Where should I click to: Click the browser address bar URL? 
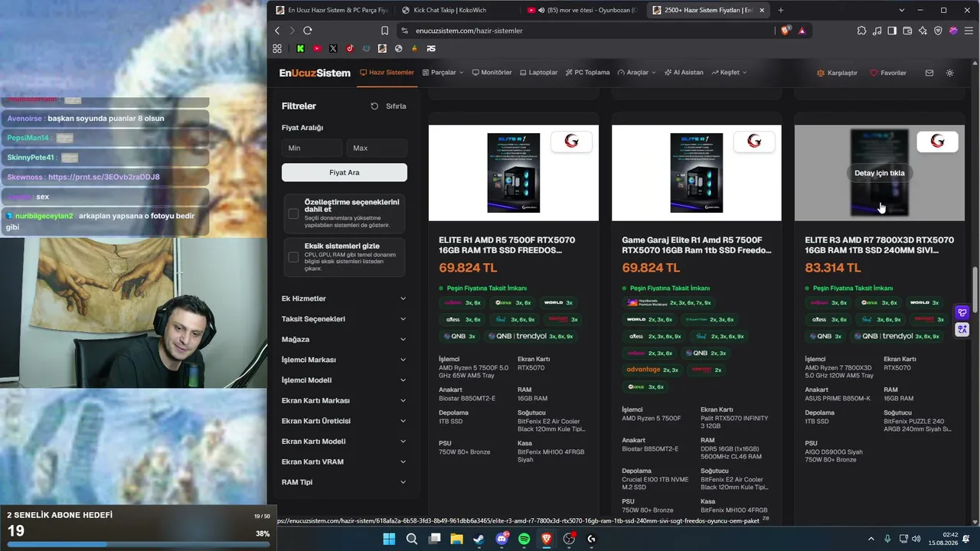469,31
